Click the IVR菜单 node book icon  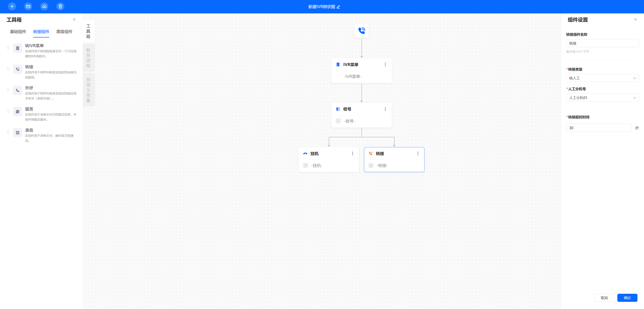click(338, 65)
